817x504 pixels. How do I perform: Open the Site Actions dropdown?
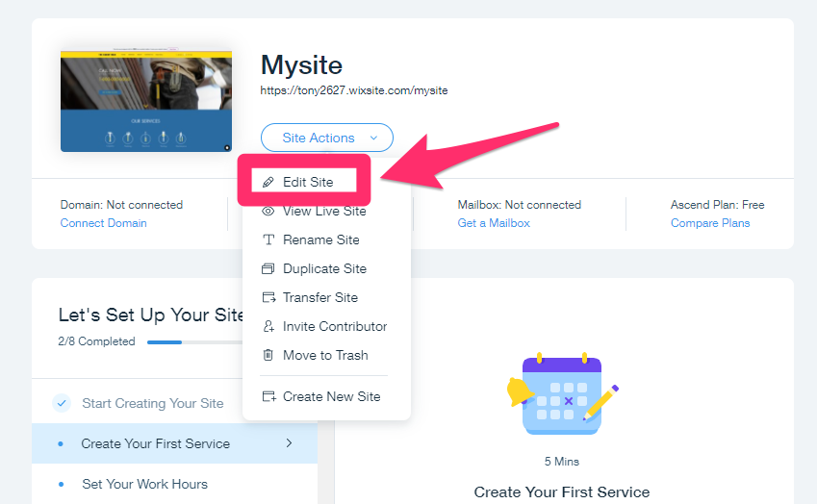[x=326, y=138]
